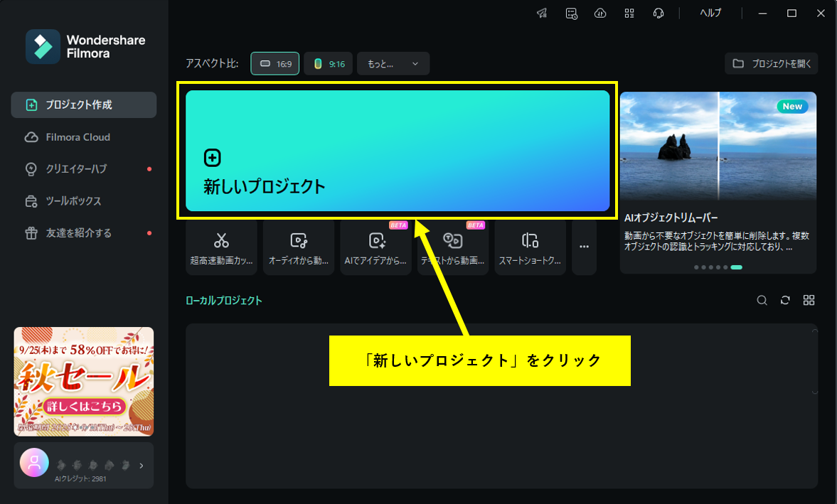Create a 新しいプロジェクト

click(x=398, y=150)
